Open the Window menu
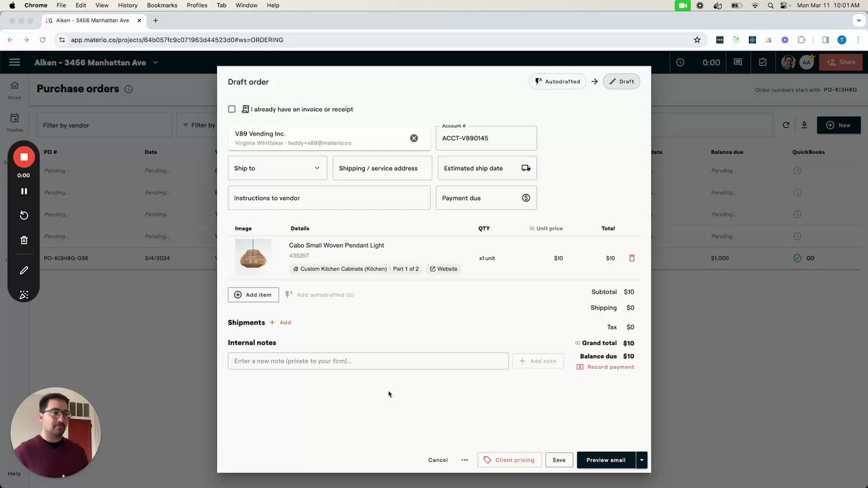Image resolution: width=868 pixels, height=488 pixels. [x=246, y=5]
